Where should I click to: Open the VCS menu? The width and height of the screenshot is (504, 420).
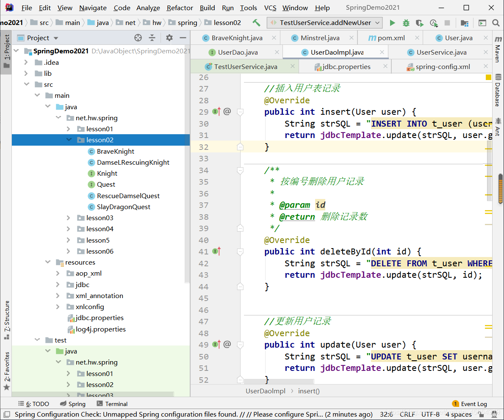point(270,8)
